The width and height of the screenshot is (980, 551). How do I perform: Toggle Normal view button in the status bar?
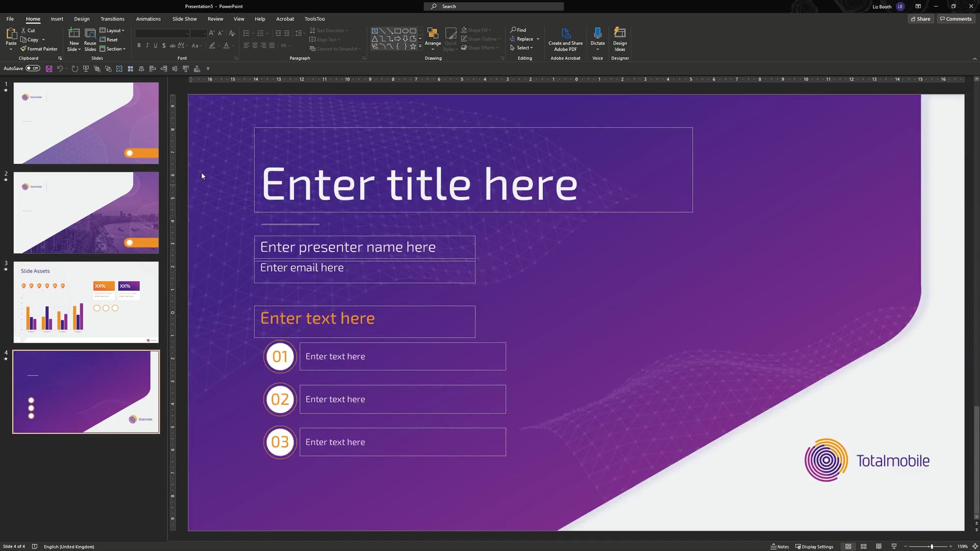[848, 546]
